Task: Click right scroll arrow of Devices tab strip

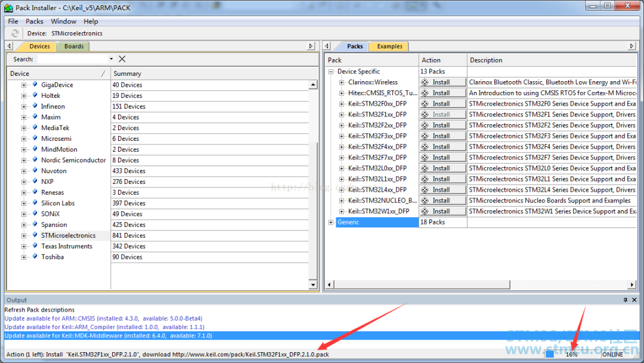Action: (311, 46)
